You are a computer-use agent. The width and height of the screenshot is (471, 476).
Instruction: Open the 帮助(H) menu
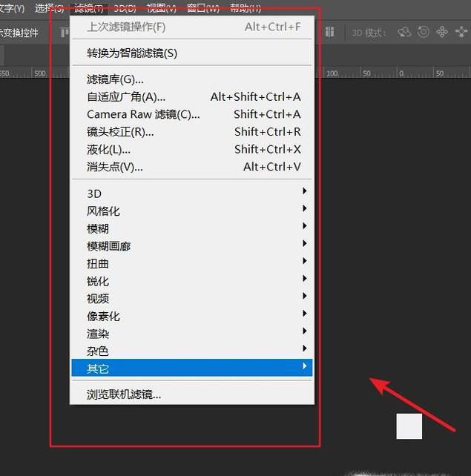[246, 8]
